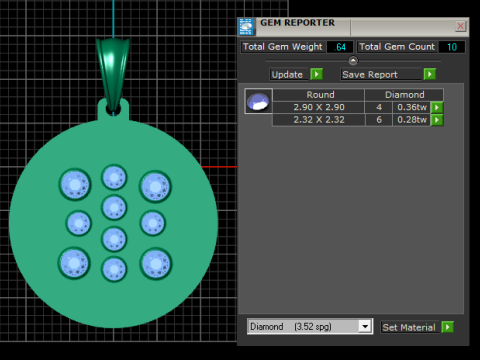
Task: Click the round diamond gem thumbnail
Action: tap(258, 101)
